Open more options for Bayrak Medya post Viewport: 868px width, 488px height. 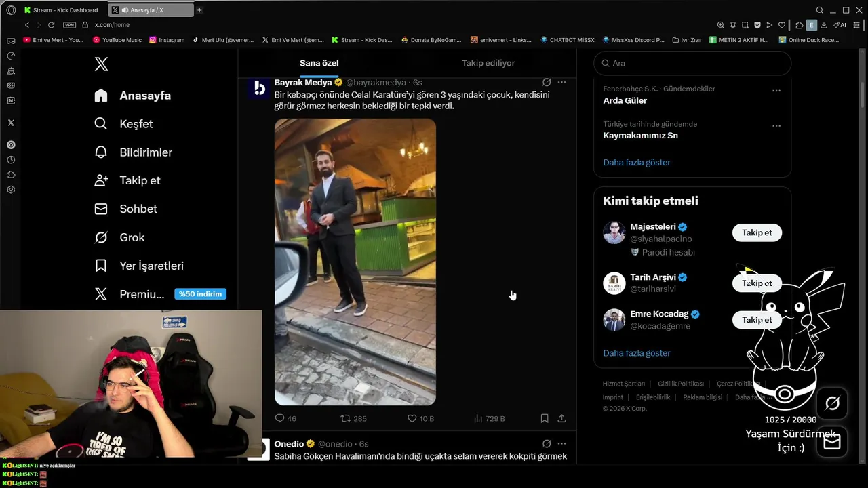[x=561, y=82]
